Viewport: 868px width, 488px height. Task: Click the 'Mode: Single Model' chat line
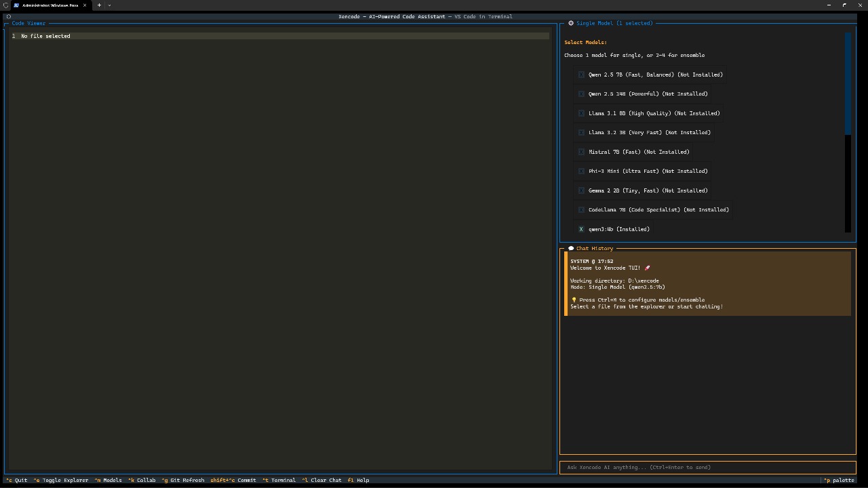[618, 287]
